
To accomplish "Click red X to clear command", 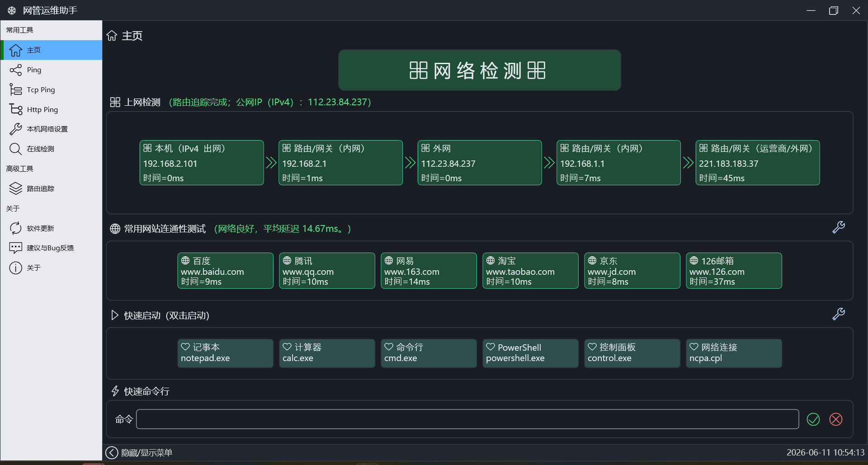I will (x=836, y=419).
